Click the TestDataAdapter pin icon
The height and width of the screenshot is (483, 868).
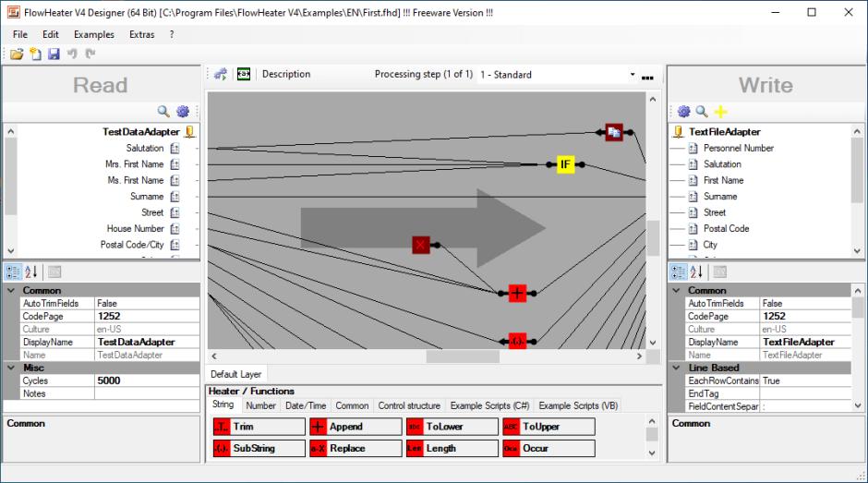pyautogui.click(x=190, y=132)
